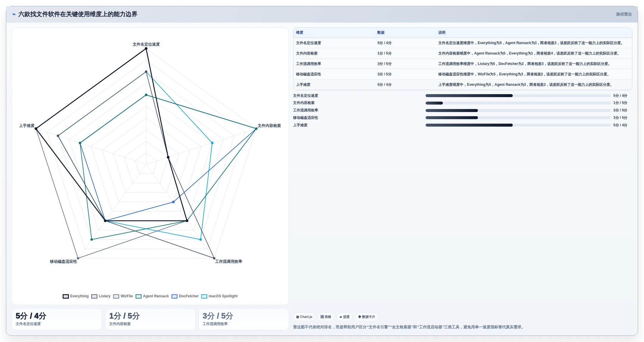The width and height of the screenshot is (644, 342).
Task: Click the header icon beside the title
Action: [14, 14]
